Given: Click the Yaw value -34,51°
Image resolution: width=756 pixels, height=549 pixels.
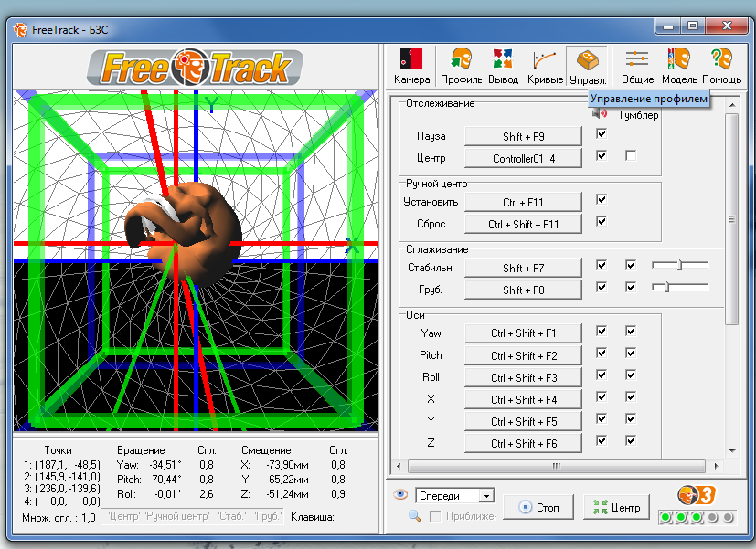Looking at the screenshot, I should [x=165, y=465].
